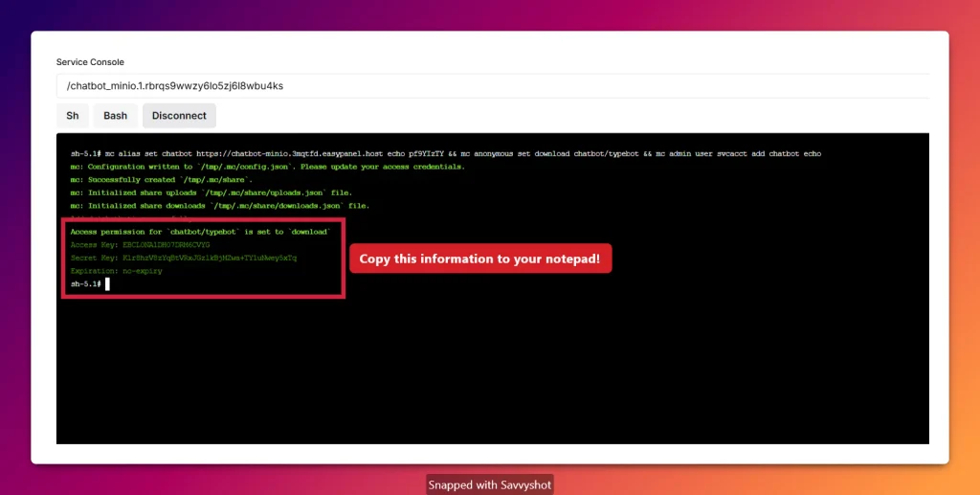The height and width of the screenshot is (495, 980).
Task: Click the Access Key value line
Action: tap(140, 245)
